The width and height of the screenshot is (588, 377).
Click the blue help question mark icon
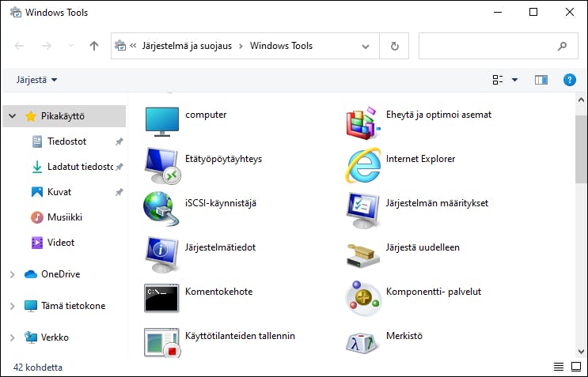tap(569, 80)
